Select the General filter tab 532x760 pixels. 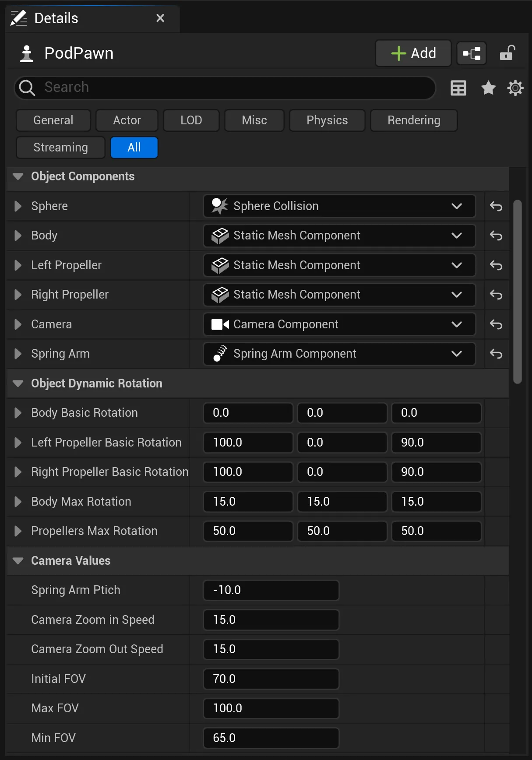(53, 120)
